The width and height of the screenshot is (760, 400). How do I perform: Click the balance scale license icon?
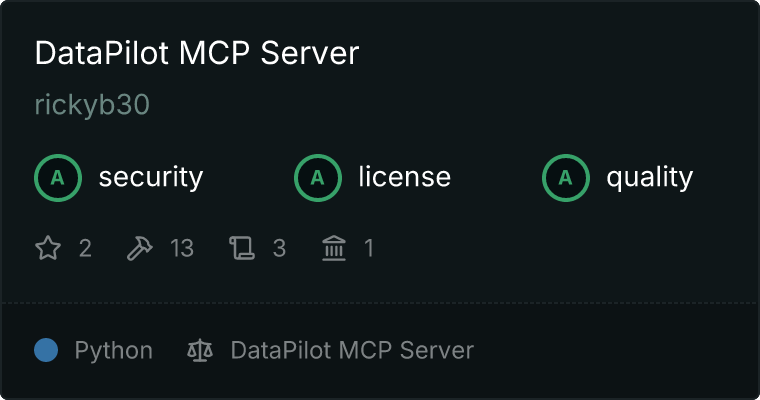[200, 350]
